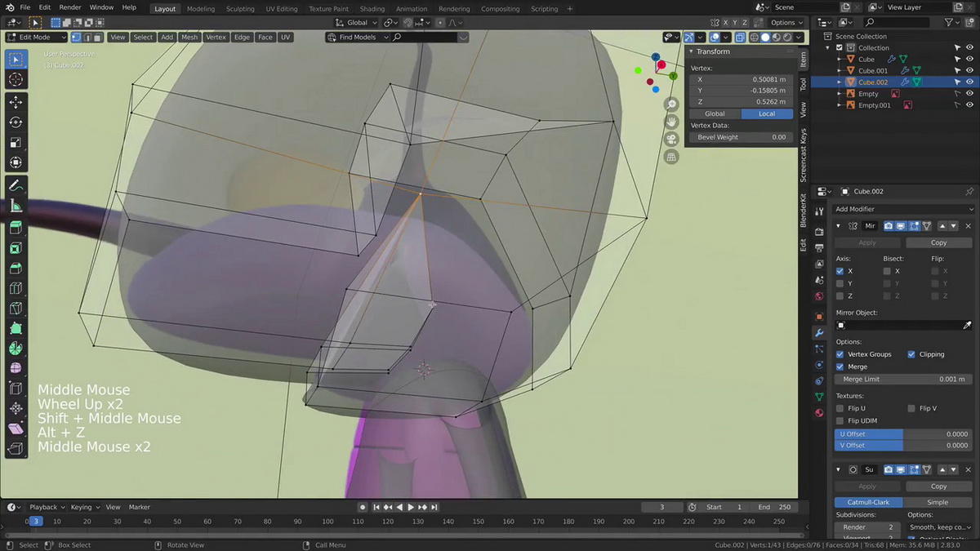Select the Bevel tool

pyautogui.click(x=16, y=268)
